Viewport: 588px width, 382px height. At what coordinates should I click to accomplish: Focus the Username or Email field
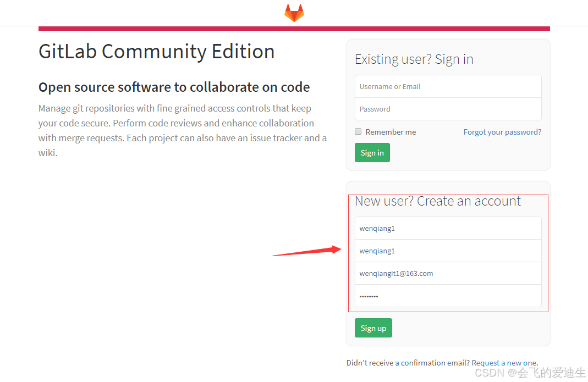pyautogui.click(x=448, y=87)
